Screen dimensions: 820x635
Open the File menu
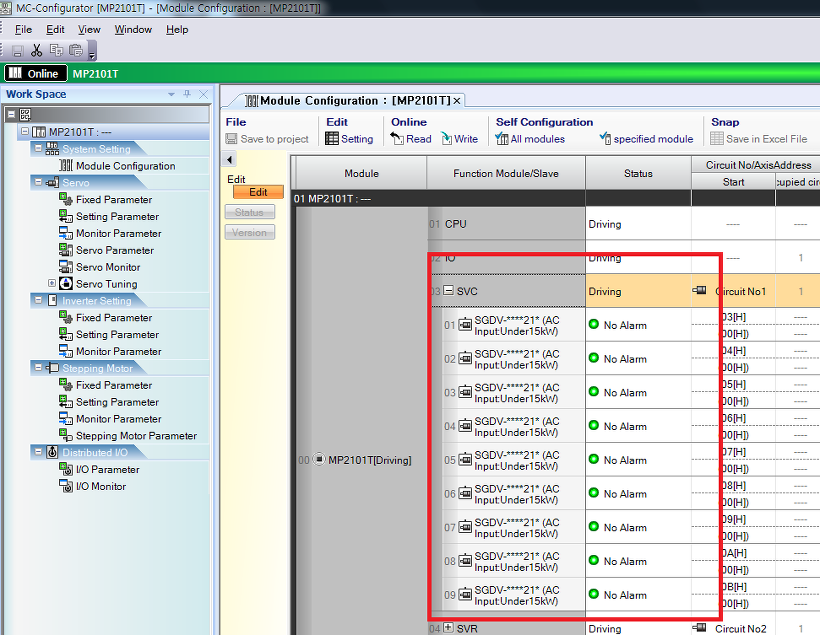[x=23, y=29]
